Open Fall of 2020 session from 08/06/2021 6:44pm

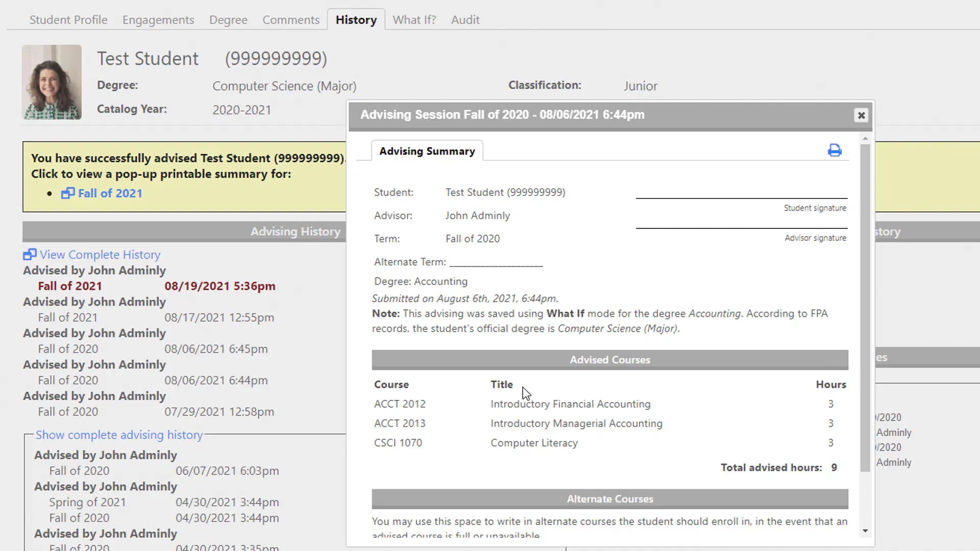(x=153, y=381)
